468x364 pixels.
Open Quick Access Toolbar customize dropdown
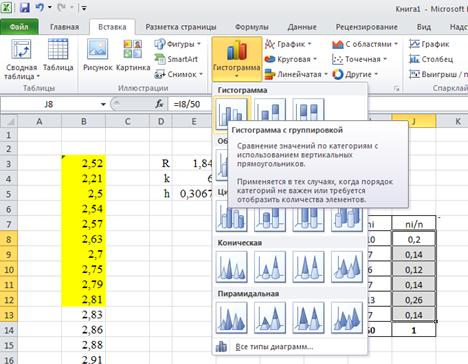point(84,8)
